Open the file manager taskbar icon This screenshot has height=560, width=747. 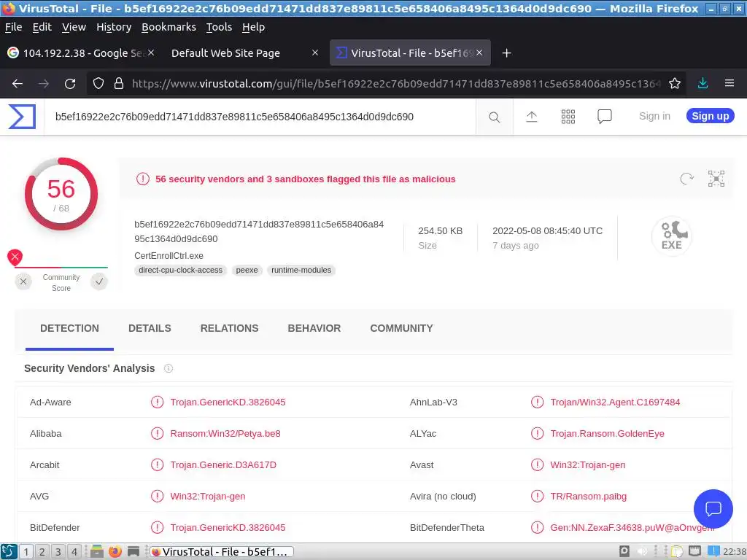click(97, 551)
